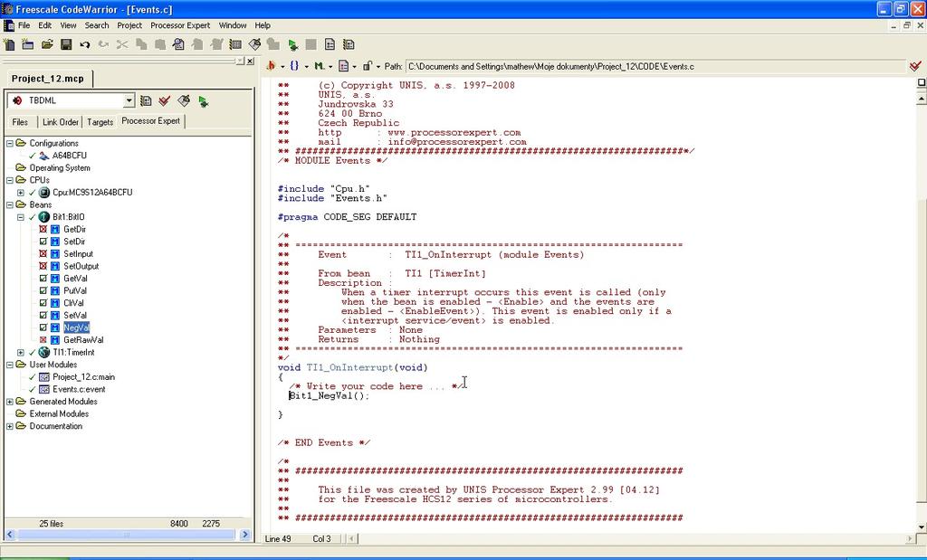Screen dimensions: 927x560
Task: Close the project panel with the X icon
Action: coord(250,61)
